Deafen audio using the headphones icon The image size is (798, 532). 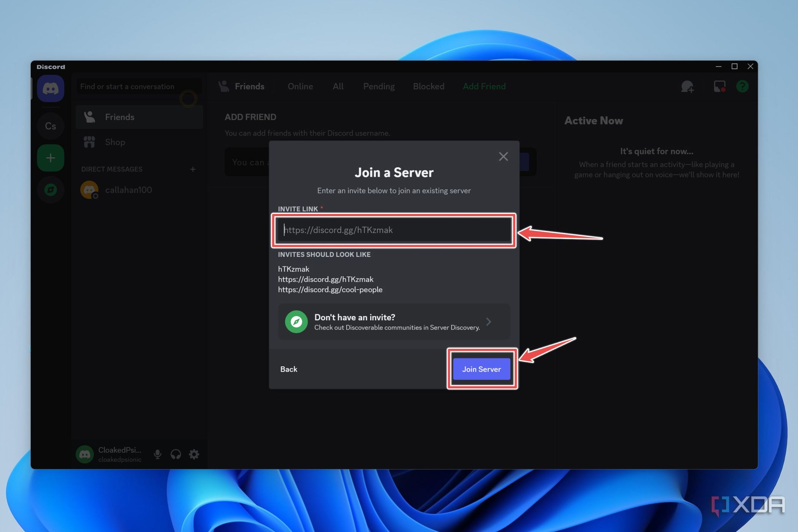[x=176, y=454]
